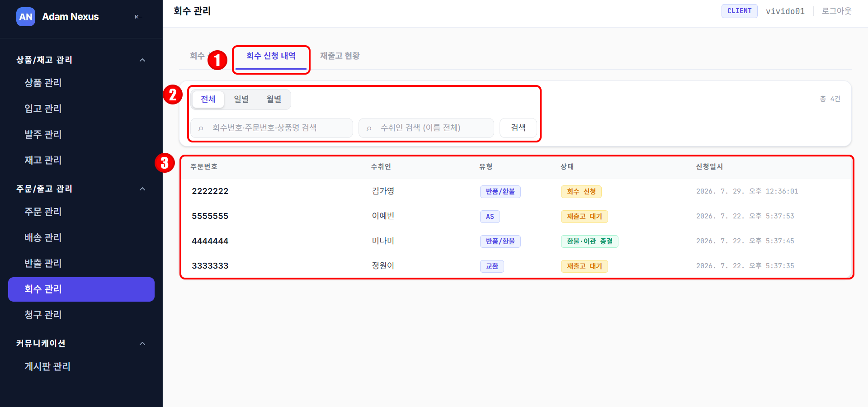The height and width of the screenshot is (407, 868).
Task: Select 회수 관리 in sidebar
Action: 81,289
